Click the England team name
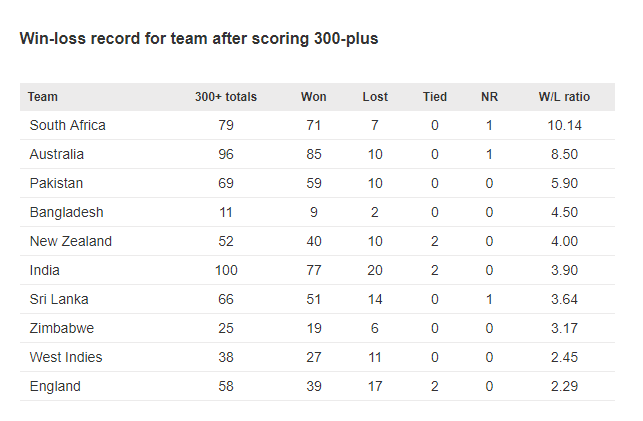The width and height of the screenshot is (643, 421). [55, 387]
